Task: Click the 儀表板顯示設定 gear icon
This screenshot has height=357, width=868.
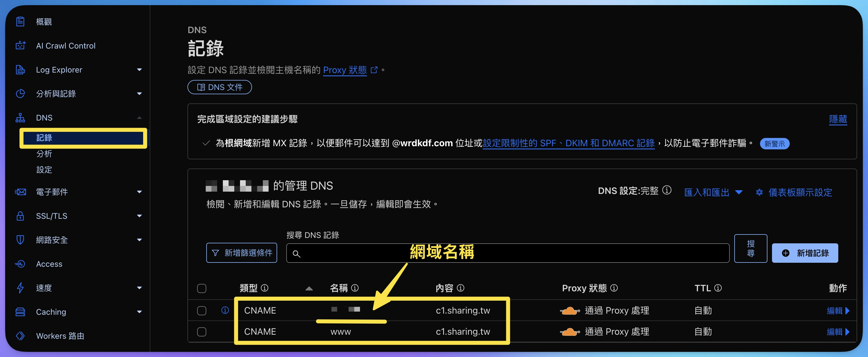Action: (759, 192)
